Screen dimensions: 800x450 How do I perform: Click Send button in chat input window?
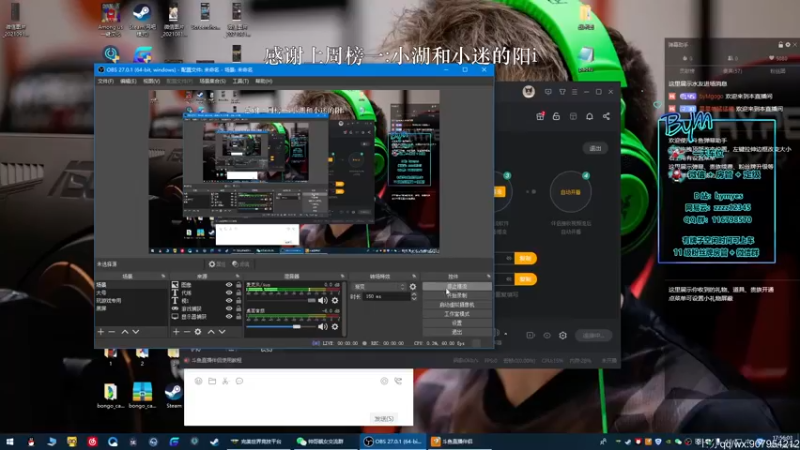[x=384, y=418]
